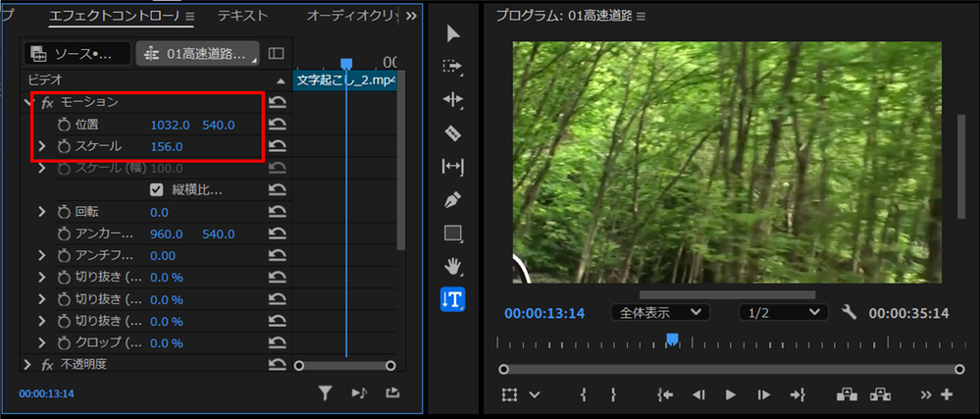
Task: Expand the 回転 property
Action: pos(42,212)
